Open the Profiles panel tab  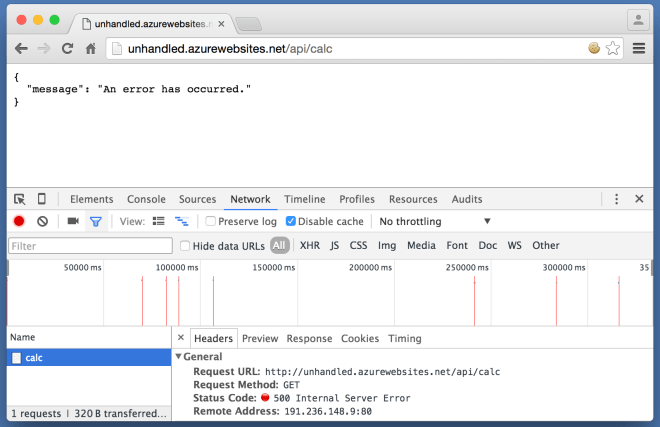click(x=357, y=199)
